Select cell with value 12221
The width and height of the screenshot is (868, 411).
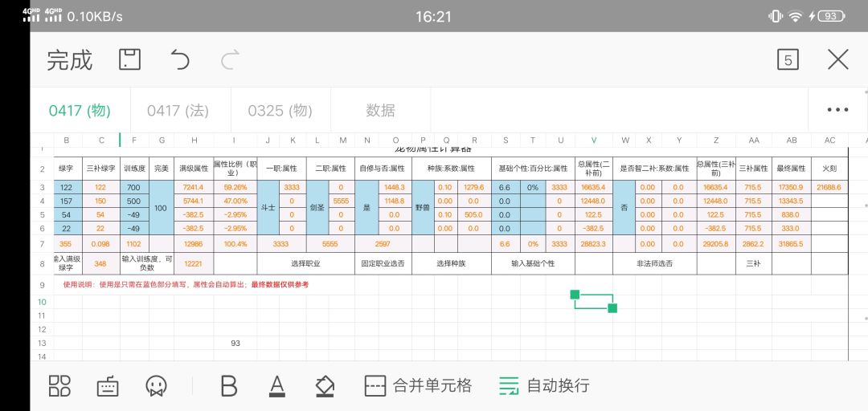click(194, 263)
